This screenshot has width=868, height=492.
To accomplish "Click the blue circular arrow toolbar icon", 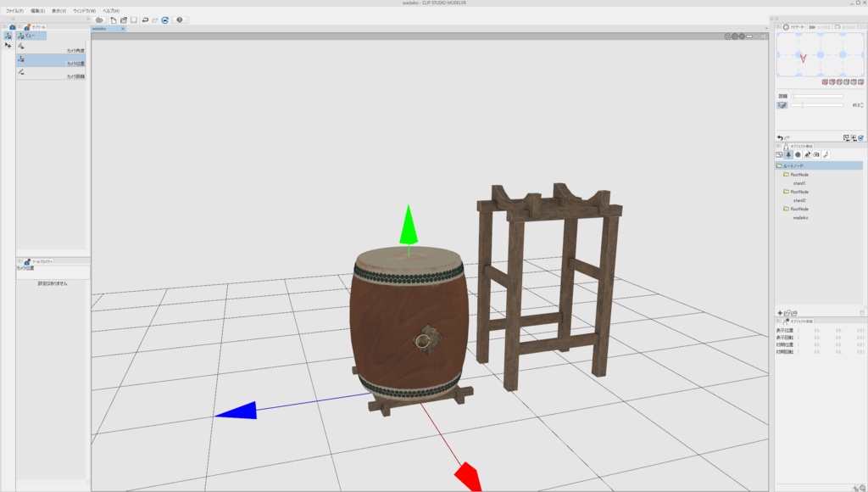I will pyautogui.click(x=165, y=20).
